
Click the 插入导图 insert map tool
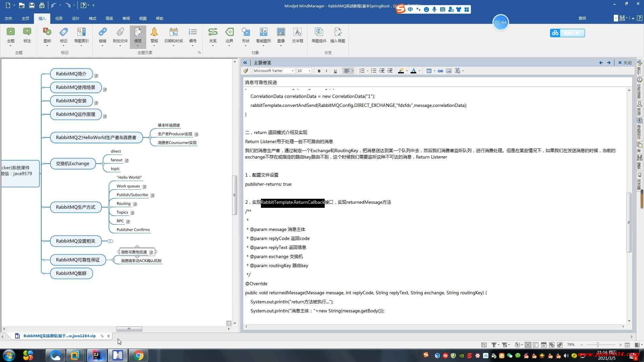338,35
